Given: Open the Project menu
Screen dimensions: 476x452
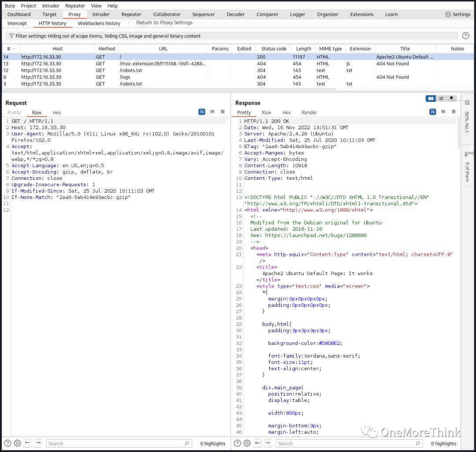Looking at the screenshot, I should point(28,6).
